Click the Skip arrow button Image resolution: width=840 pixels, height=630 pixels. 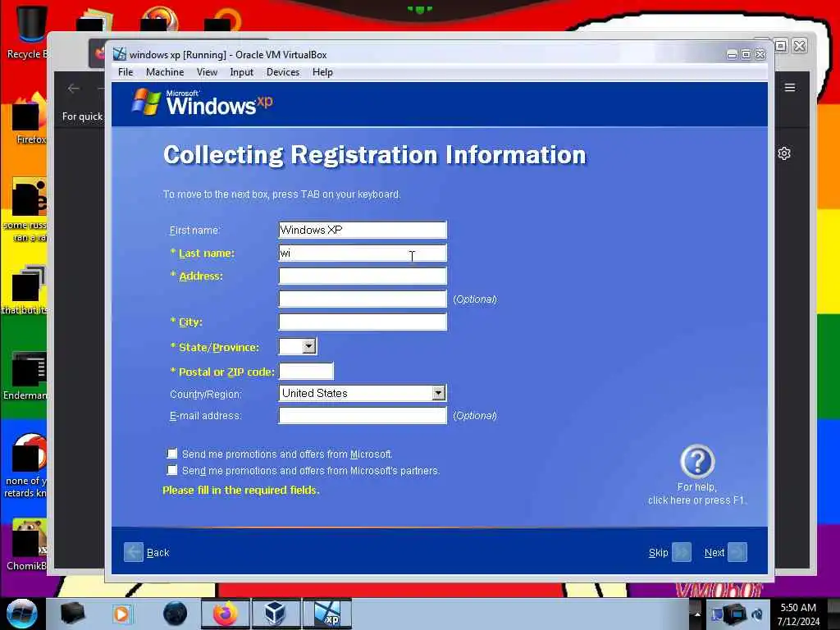(x=682, y=552)
